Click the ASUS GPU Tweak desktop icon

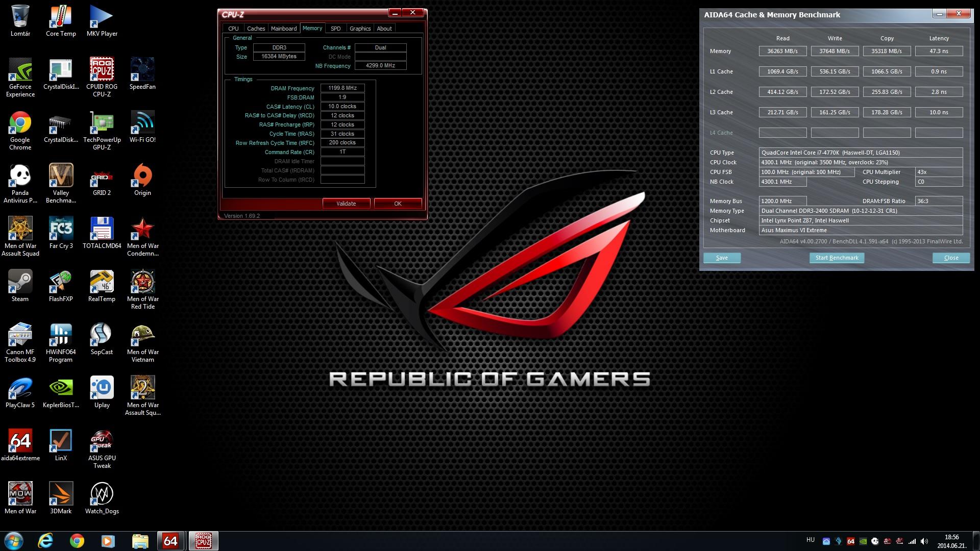(x=102, y=449)
